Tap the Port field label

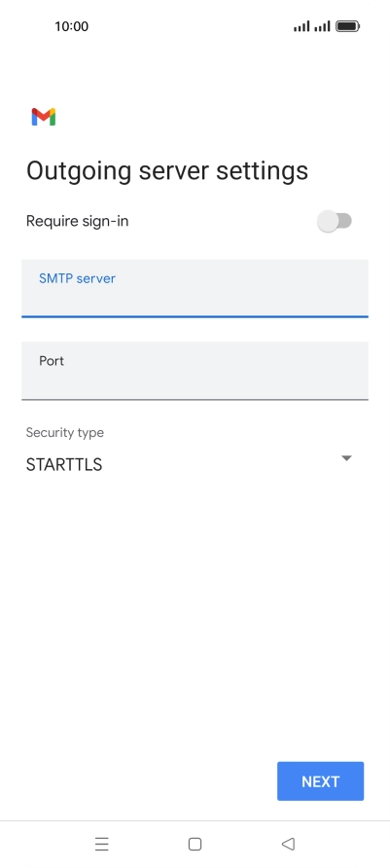tap(52, 361)
